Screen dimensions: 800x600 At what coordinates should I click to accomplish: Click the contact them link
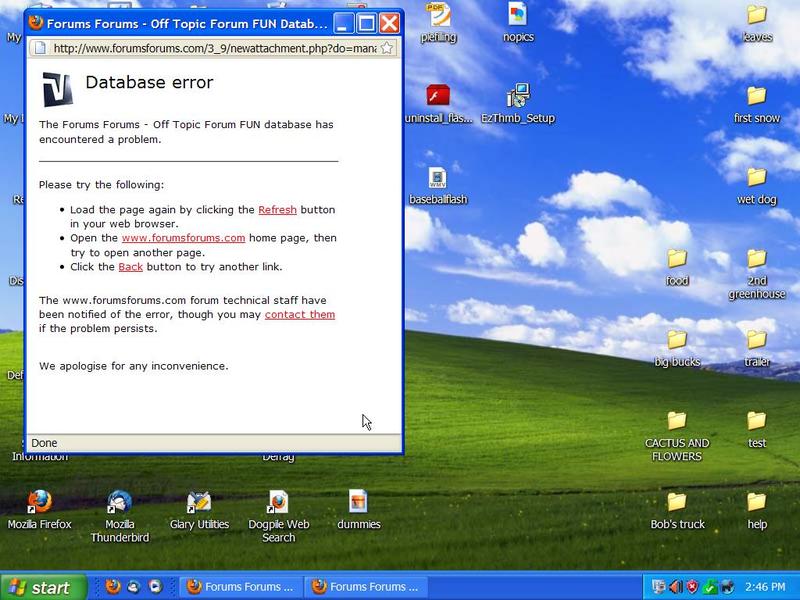click(x=299, y=314)
